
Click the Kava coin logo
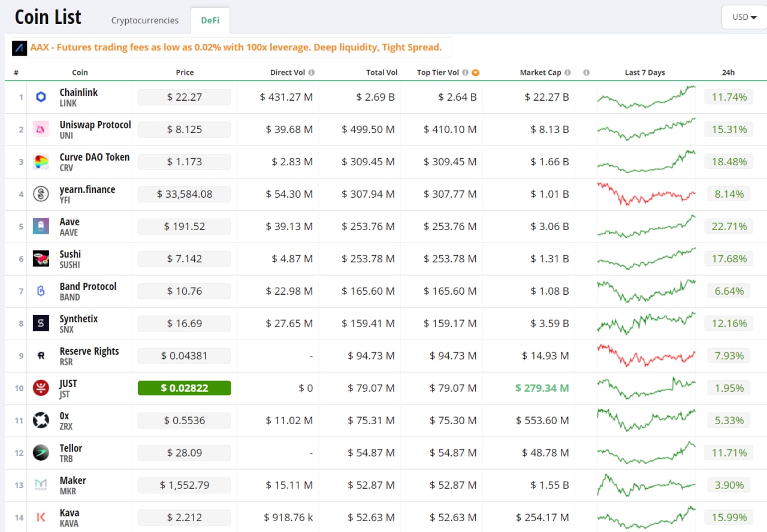41,518
